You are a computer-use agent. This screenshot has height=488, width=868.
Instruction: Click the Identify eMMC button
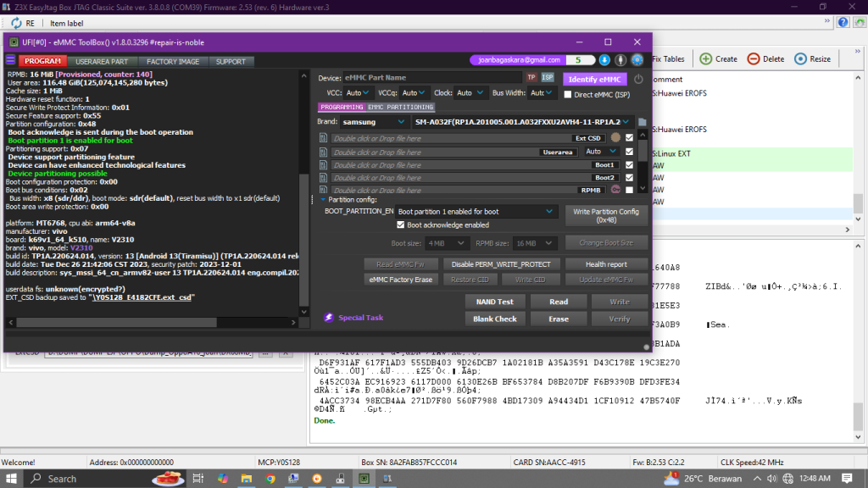594,79
